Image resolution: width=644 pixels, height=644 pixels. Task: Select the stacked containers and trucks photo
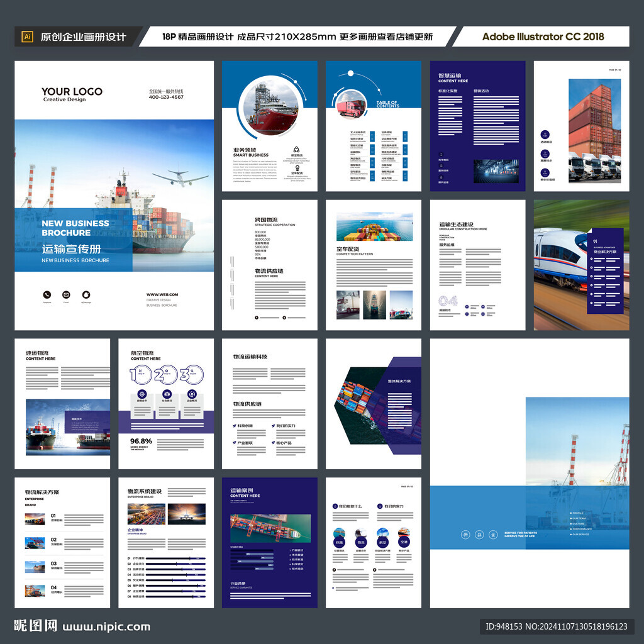coord(595,131)
